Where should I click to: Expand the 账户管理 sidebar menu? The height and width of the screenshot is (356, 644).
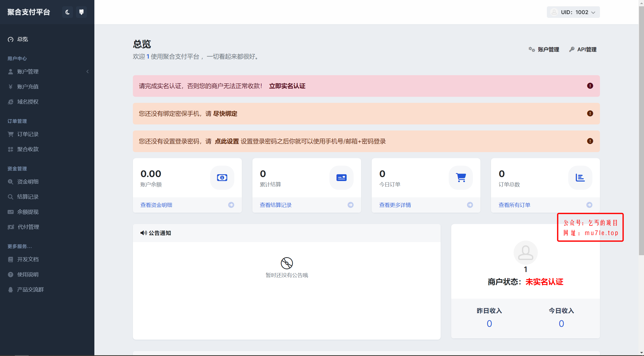pos(47,72)
